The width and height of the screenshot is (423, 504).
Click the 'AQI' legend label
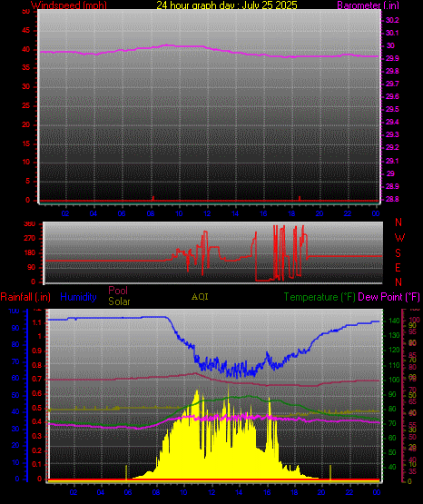pyautogui.click(x=200, y=297)
